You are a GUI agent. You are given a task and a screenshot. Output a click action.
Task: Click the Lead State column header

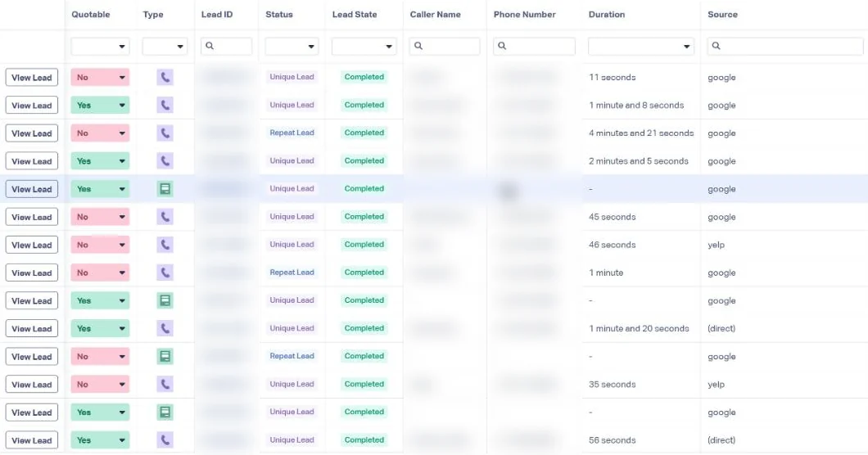click(x=355, y=15)
